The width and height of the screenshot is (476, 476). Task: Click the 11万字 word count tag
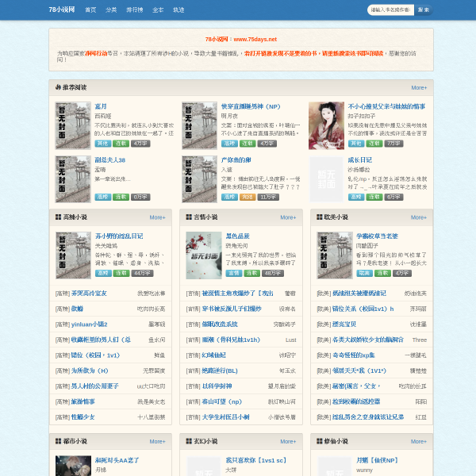point(268,197)
